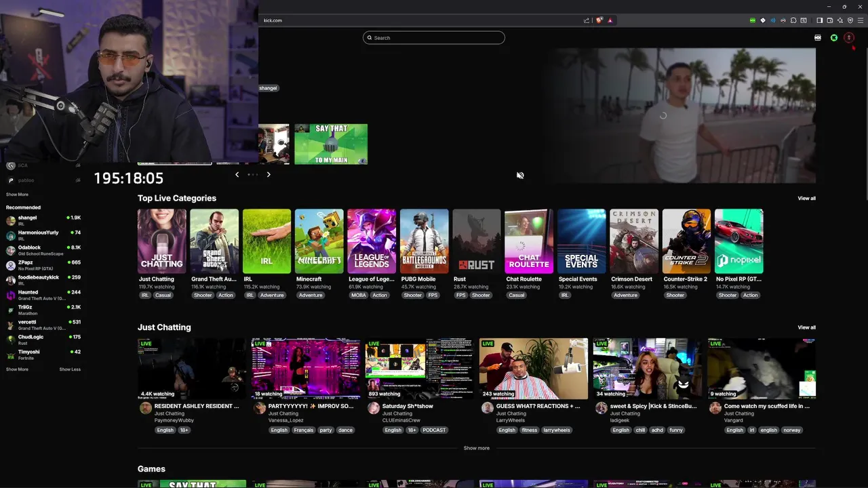Click into the Search field
Viewport: 868px width, 488px height.
[434, 38]
